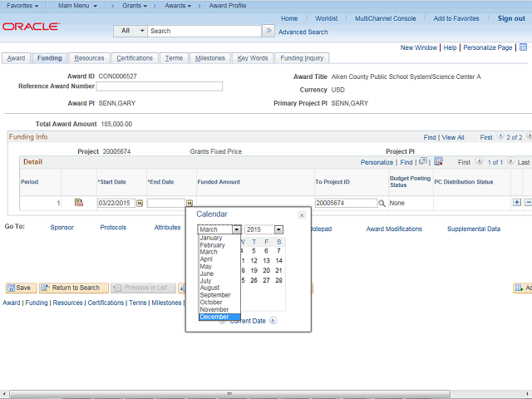Viewport: 532px width, 399px height.
Task: Click the search go arrow button
Action: 268,31
